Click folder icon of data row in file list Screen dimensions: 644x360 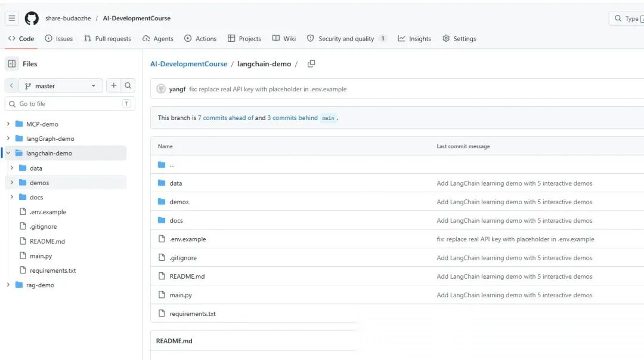(x=162, y=183)
